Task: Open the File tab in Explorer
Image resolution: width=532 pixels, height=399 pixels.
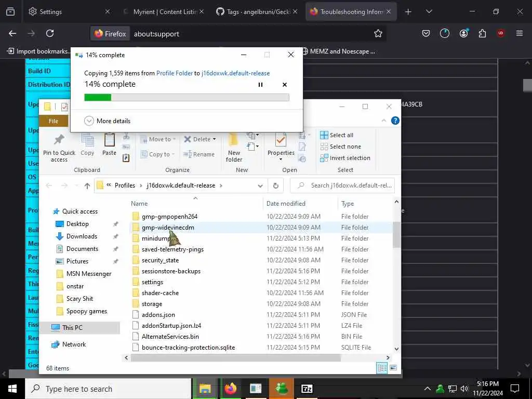Action: [54, 121]
